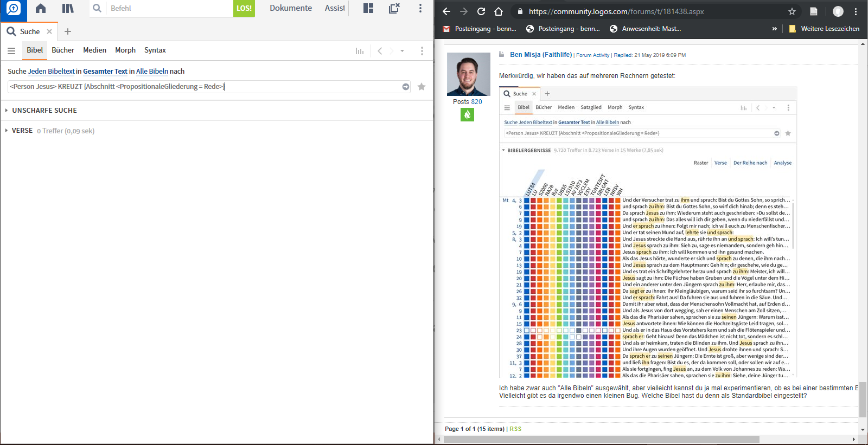Open the browser home page
The width and height of the screenshot is (868, 445).
tap(499, 11)
